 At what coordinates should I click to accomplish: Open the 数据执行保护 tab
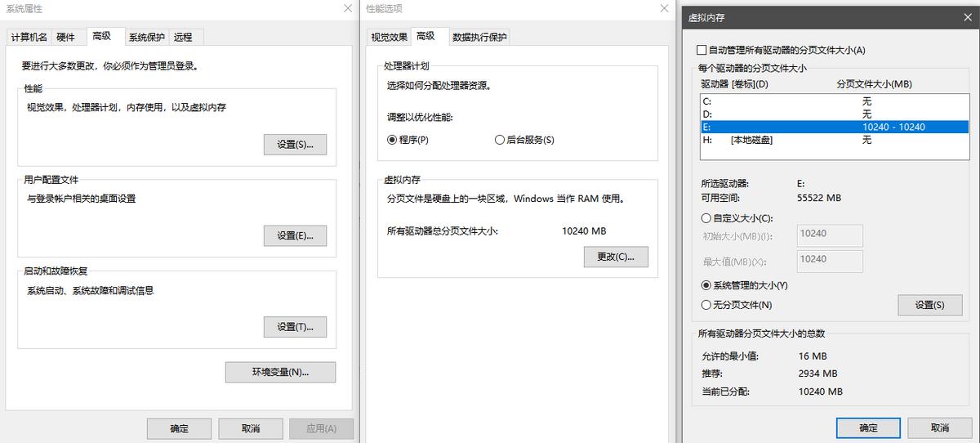click(479, 37)
